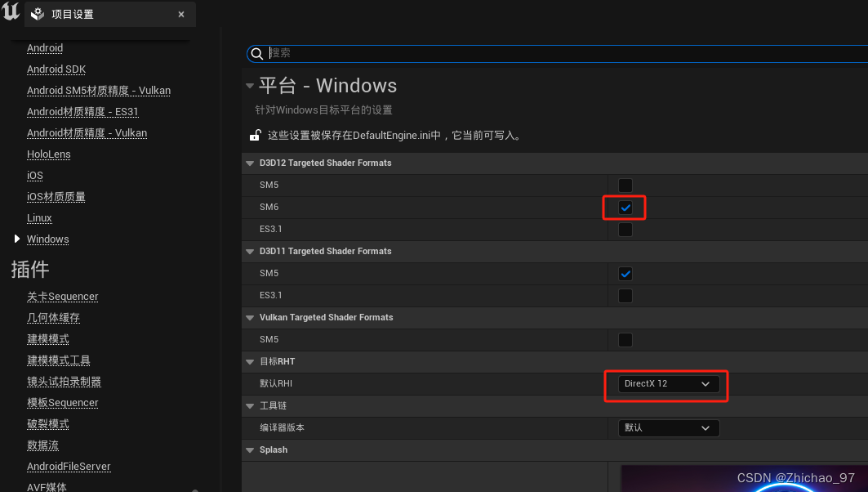Click the unlock padlock icon for DefaultEngine.ini
Viewport: 868px width, 492px height.
pos(256,135)
